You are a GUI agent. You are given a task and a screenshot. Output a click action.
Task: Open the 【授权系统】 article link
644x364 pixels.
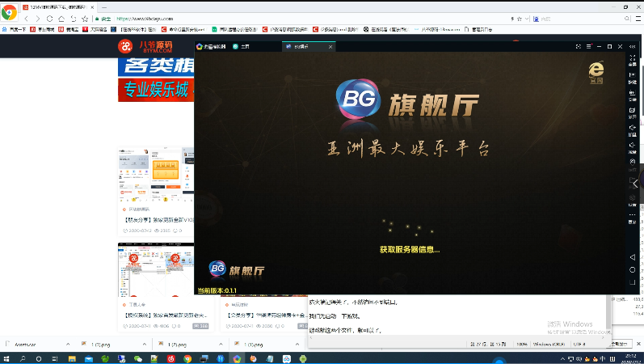click(166, 315)
